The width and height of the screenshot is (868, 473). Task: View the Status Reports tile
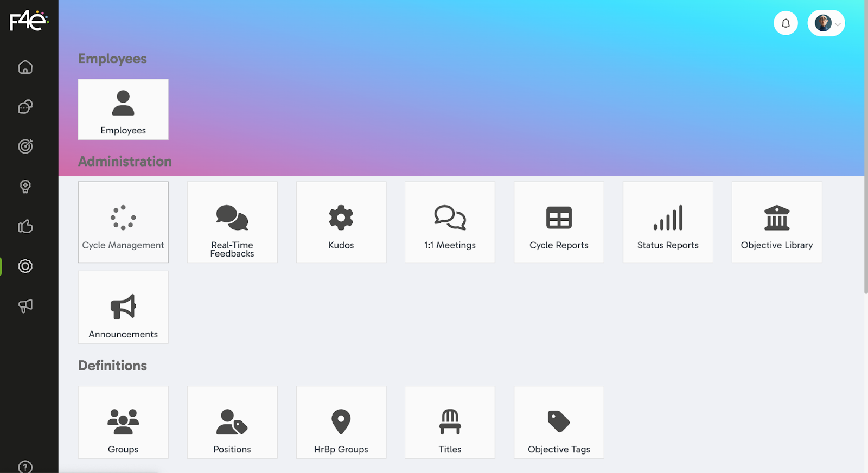click(x=668, y=222)
